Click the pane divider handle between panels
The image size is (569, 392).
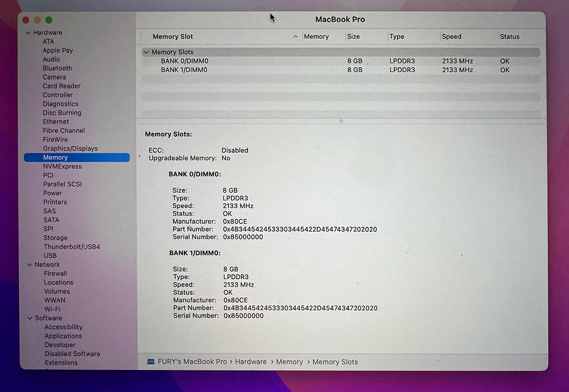click(341, 121)
